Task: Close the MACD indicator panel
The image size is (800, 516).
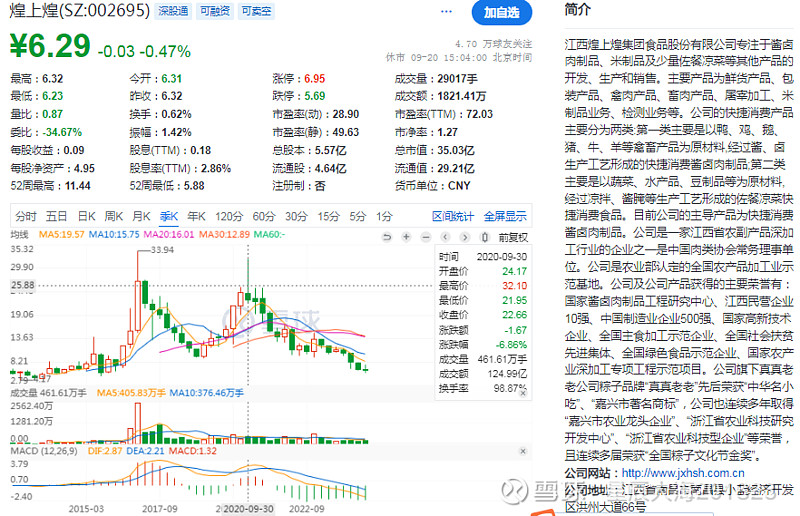Action: point(522,451)
